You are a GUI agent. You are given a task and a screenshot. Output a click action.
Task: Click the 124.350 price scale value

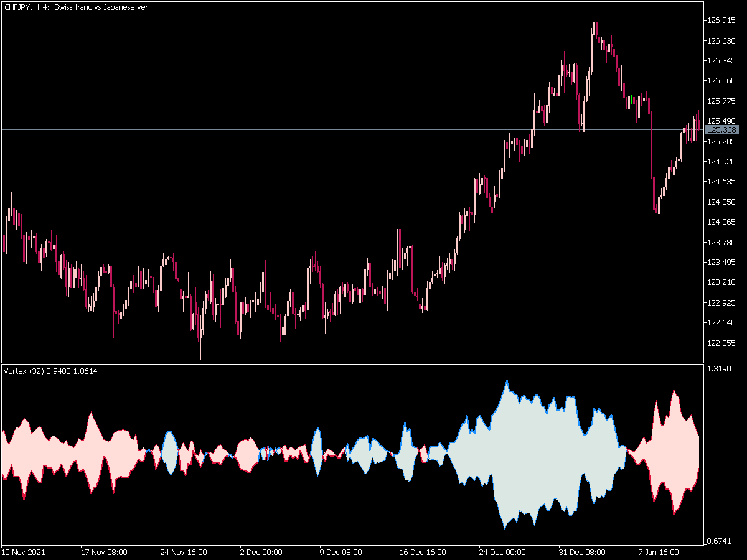click(722, 202)
